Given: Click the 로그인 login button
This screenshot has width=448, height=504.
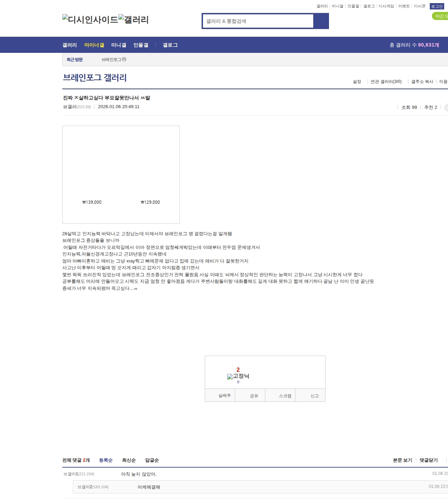Looking at the screenshot, I should [x=437, y=6].
